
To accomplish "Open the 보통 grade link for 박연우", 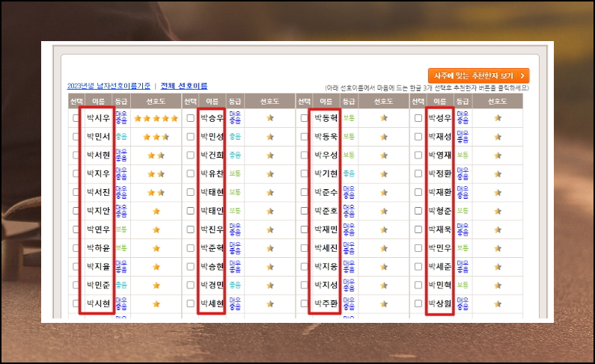I will pos(121,229).
